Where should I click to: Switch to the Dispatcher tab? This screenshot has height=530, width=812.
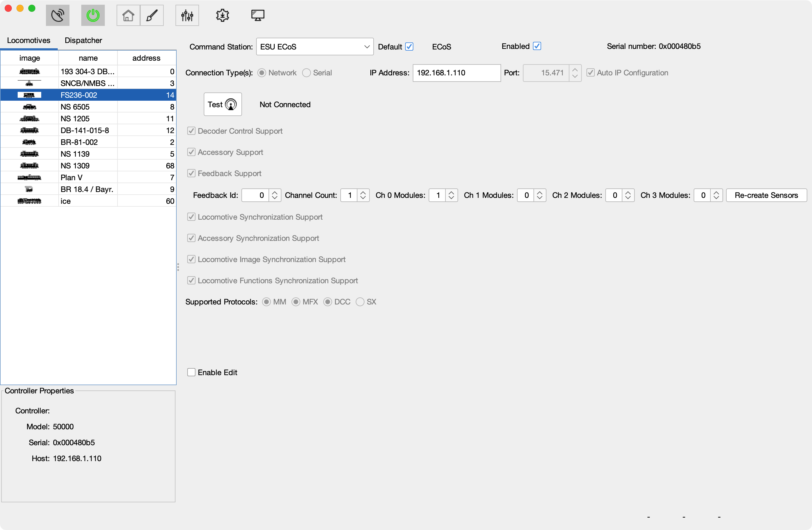click(83, 40)
